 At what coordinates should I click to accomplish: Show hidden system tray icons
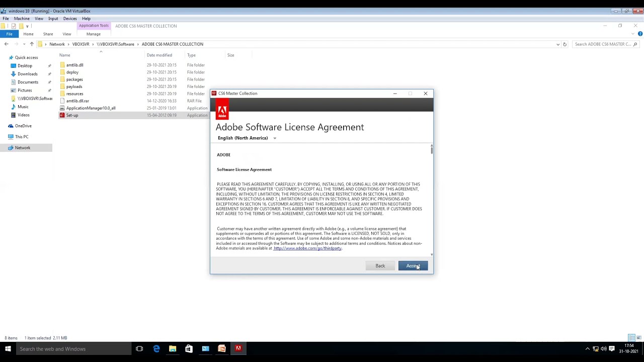(587, 349)
